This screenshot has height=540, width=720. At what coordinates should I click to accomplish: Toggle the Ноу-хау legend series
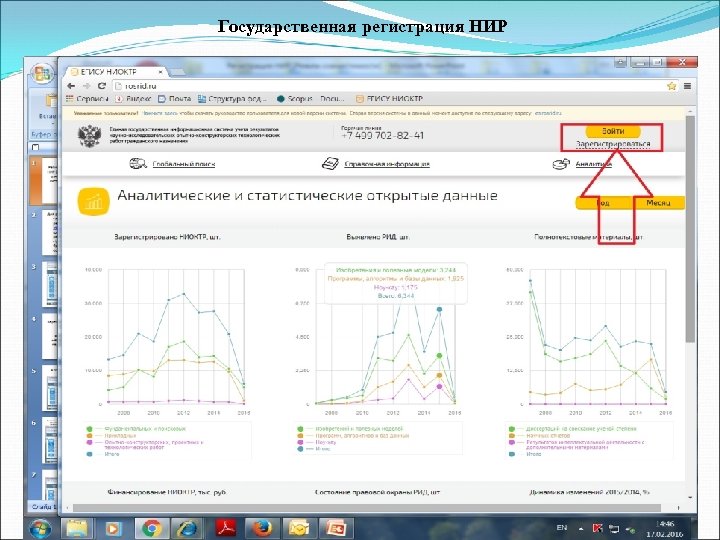(x=317, y=442)
